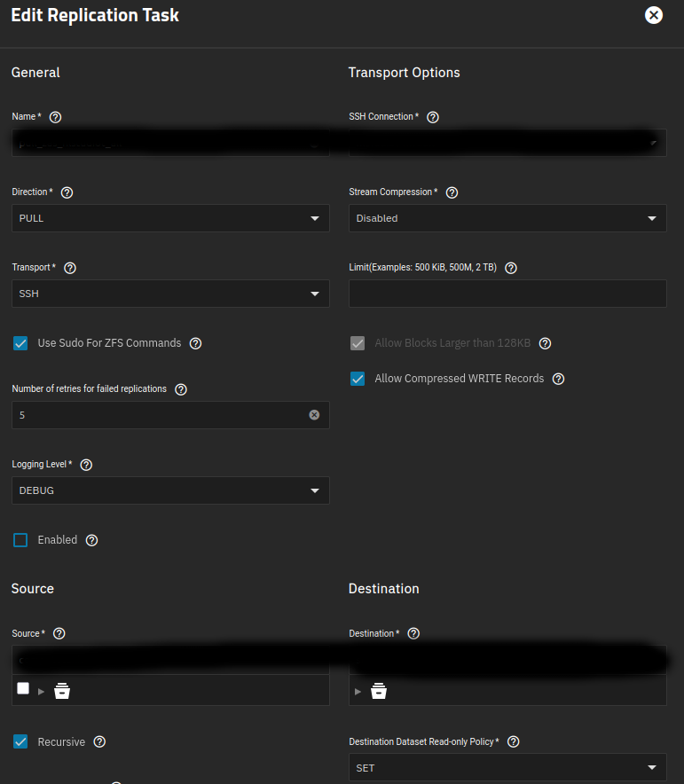Open the Transport dropdown showing SSH
684x784 pixels.
tap(170, 294)
